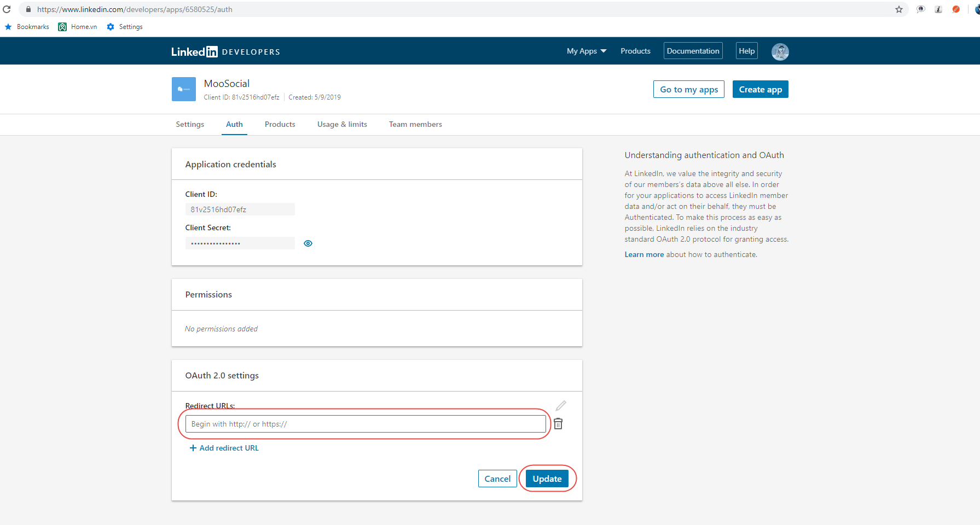
Task: Click Go to my apps
Action: pos(689,89)
